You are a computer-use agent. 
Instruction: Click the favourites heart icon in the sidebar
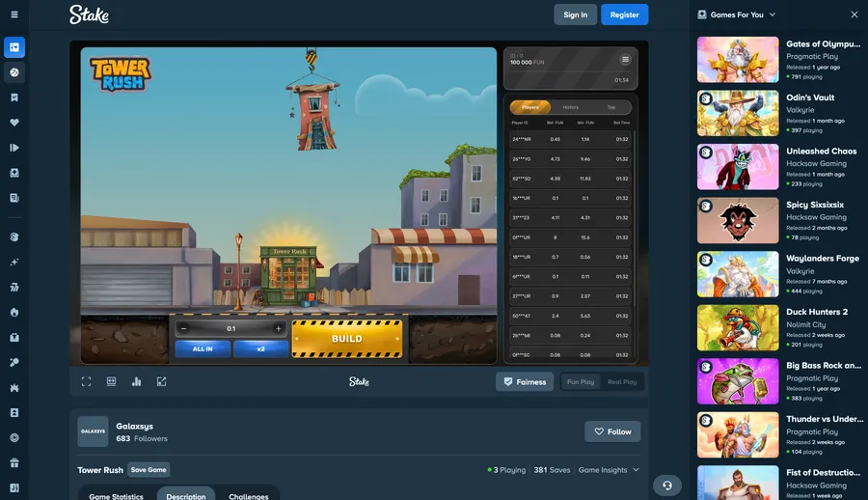(x=14, y=123)
